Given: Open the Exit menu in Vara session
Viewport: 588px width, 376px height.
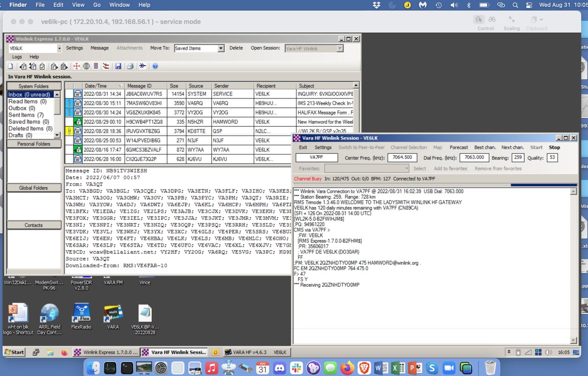Looking at the screenshot, I should [x=303, y=147].
